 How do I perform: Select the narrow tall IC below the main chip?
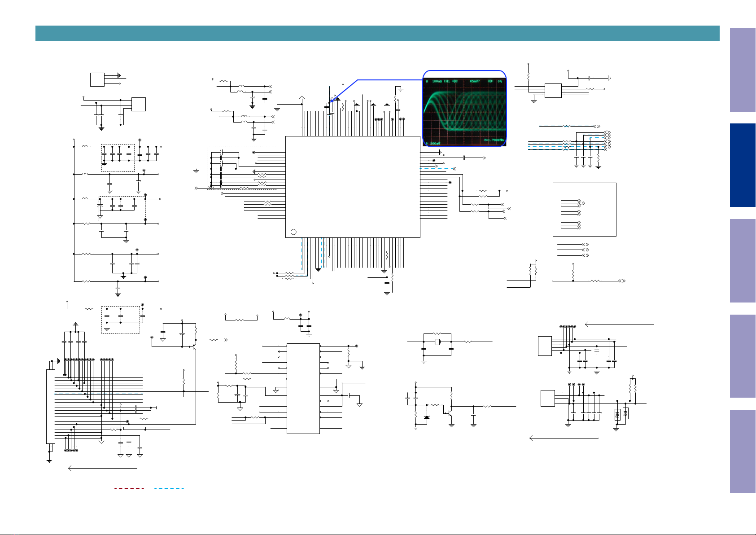[x=303, y=389]
